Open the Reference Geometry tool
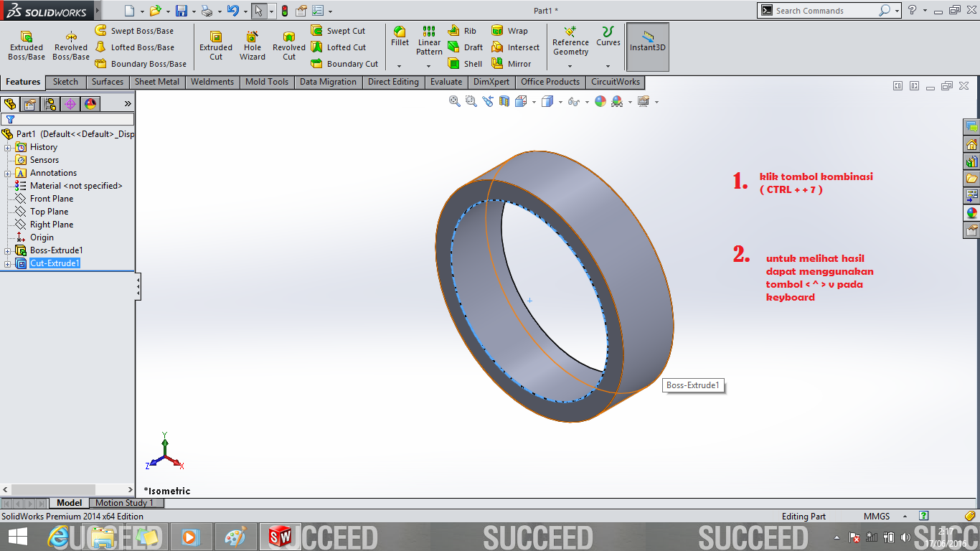 [570, 44]
